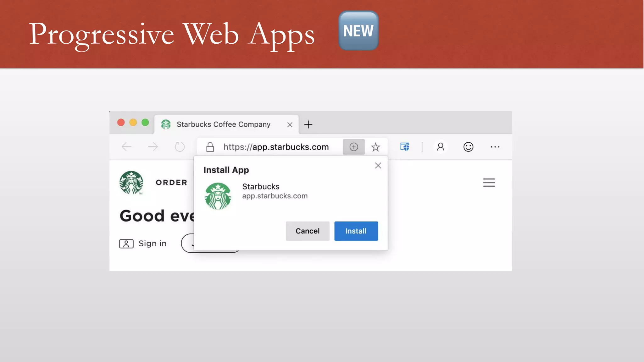Go back using the back arrow
Viewport: 644px width, 362px height.
(126, 147)
